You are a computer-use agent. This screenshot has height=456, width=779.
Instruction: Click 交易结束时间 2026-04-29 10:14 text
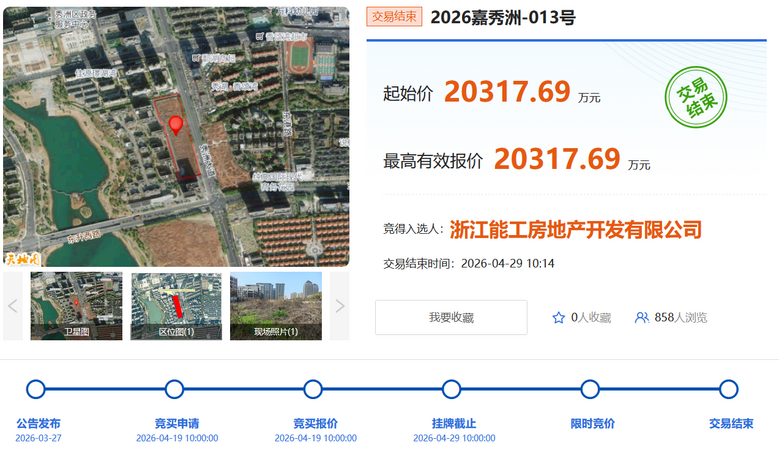(x=468, y=264)
